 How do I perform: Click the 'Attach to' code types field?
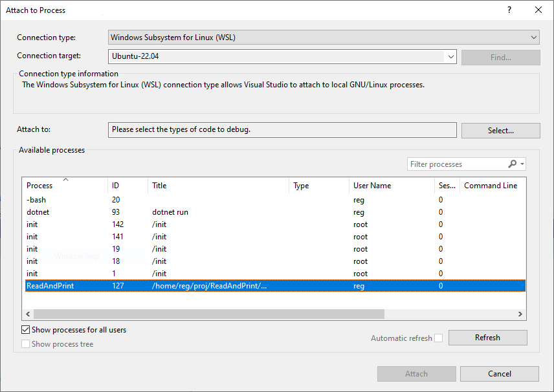(x=282, y=130)
